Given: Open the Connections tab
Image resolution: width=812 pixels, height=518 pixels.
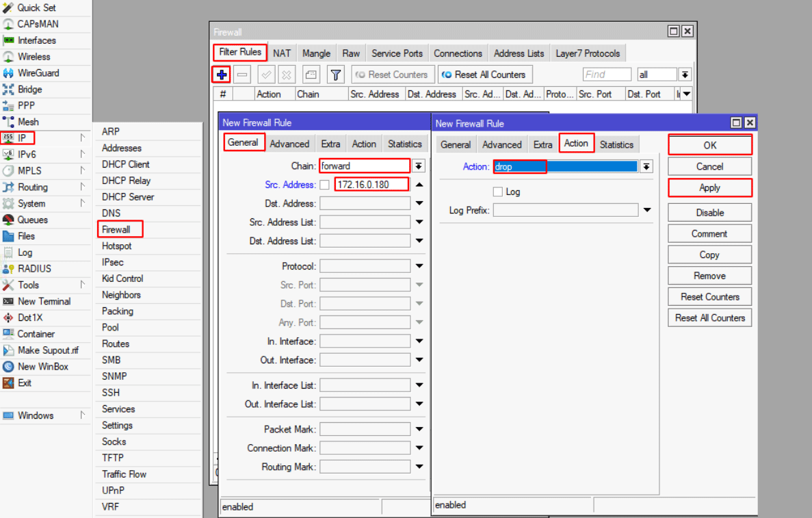Looking at the screenshot, I should [458, 53].
